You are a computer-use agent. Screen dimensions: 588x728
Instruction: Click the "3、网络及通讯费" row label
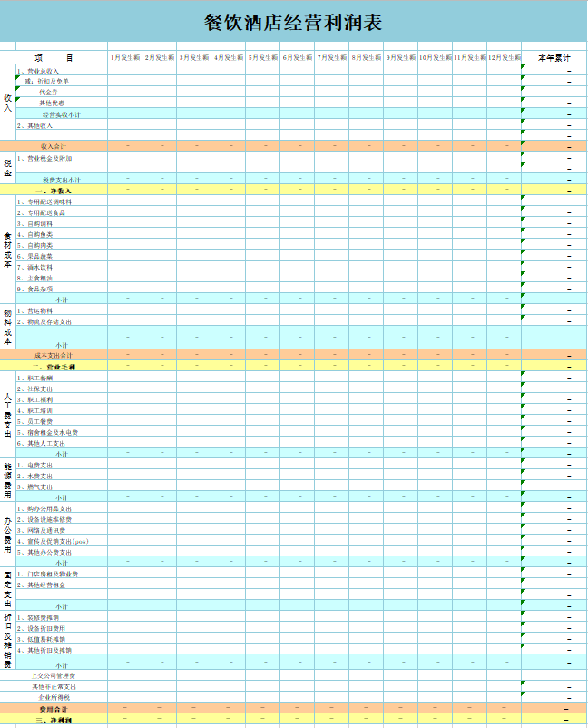[x=42, y=531]
